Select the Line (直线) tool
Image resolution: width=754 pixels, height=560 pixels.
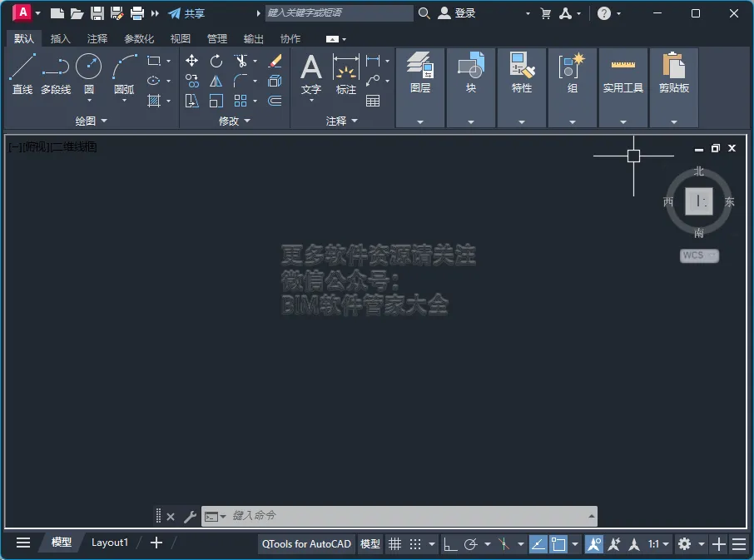(22, 73)
